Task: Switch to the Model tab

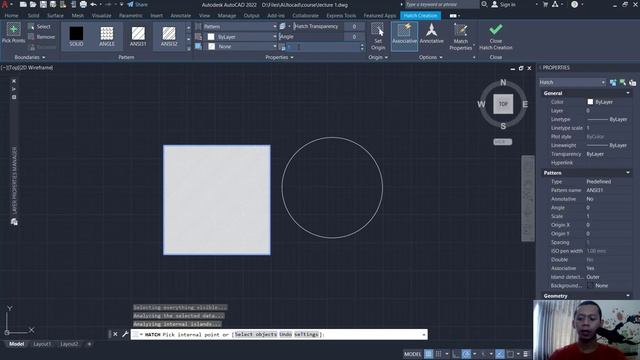Action: click(16, 344)
